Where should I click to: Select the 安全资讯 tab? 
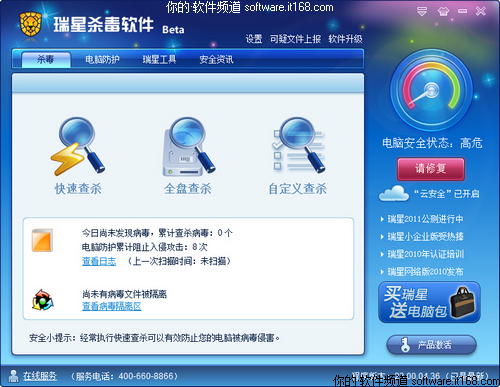coord(216,60)
